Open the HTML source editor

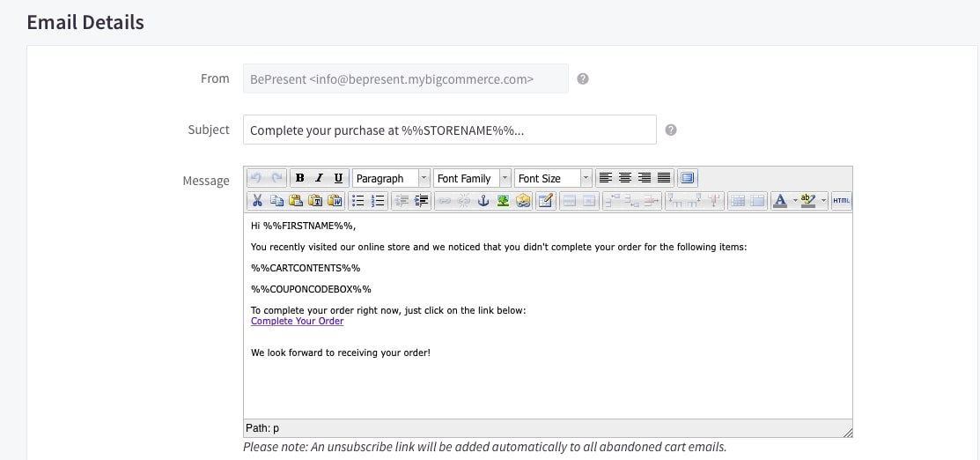(841, 201)
